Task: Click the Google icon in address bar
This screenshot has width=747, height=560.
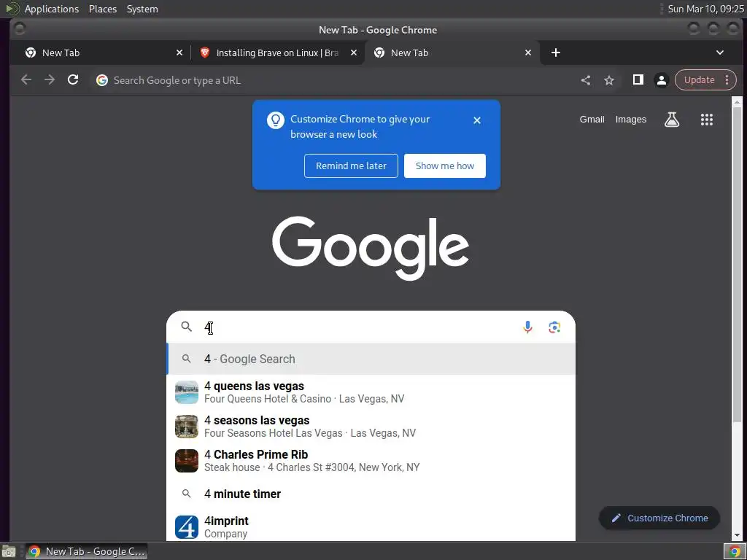Action: (102, 80)
